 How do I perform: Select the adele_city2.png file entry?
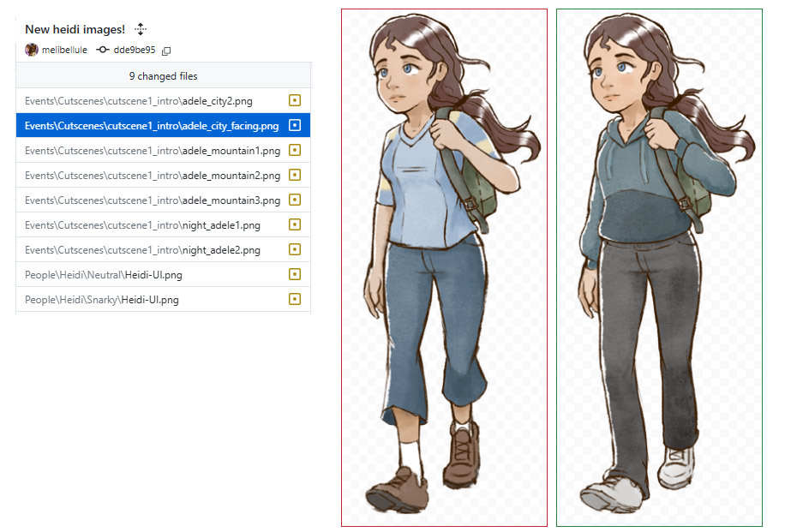pos(163,100)
